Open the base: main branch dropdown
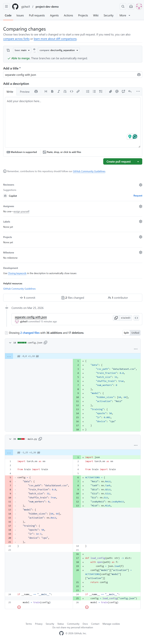This screenshot has height=644, width=144. click(22, 50)
